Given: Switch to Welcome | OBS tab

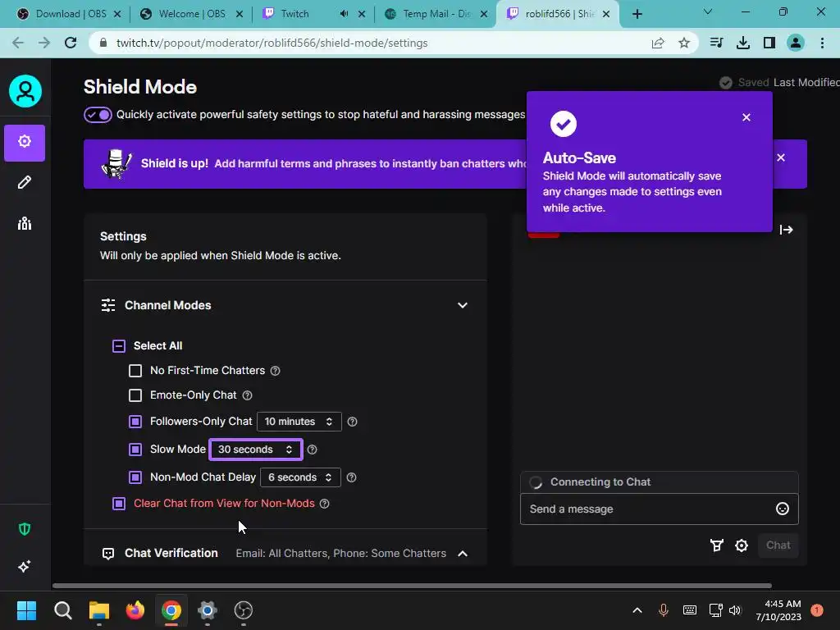Looking at the screenshot, I should pos(191,14).
